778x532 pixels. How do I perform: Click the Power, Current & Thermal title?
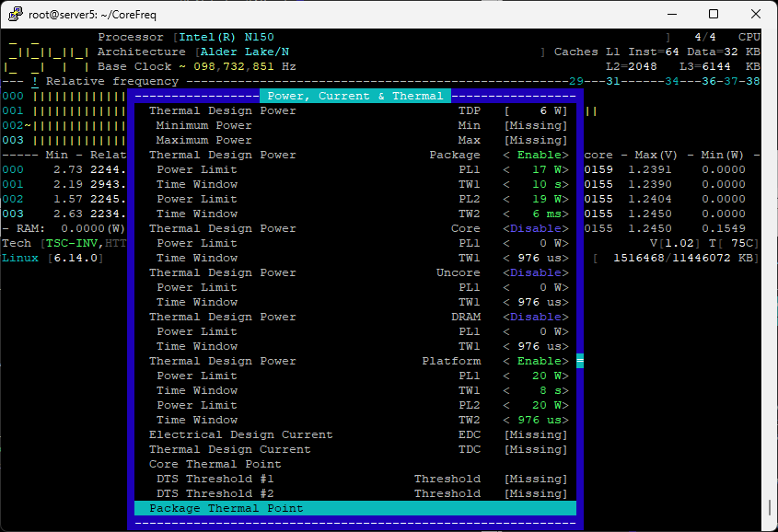click(354, 96)
